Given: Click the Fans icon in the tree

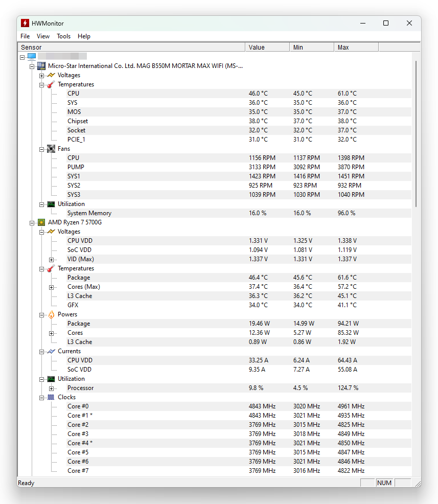Looking at the screenshot, I should pyautogui.click(x=51, y=149).
